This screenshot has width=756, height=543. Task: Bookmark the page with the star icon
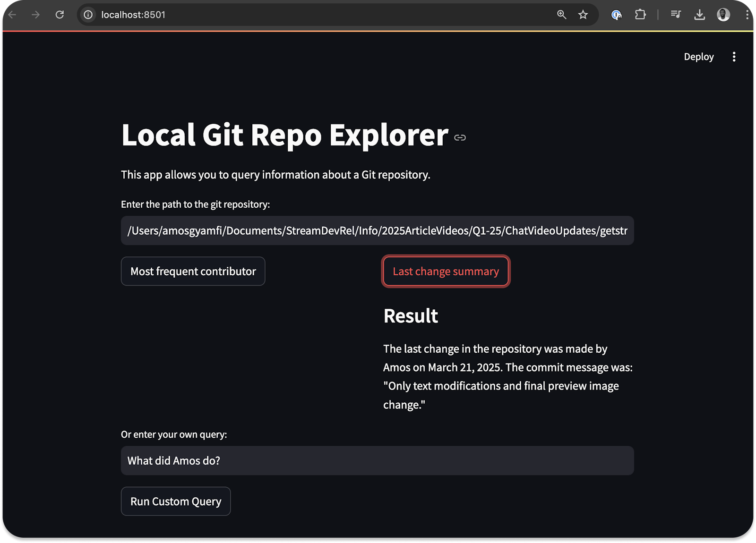[584, 15]
